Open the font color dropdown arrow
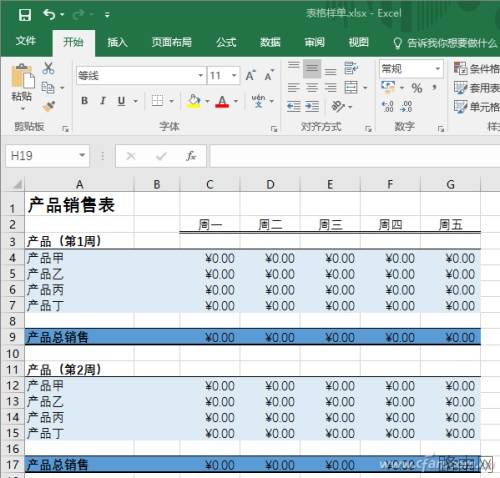The image size is (500, 478). pos(236,101)
